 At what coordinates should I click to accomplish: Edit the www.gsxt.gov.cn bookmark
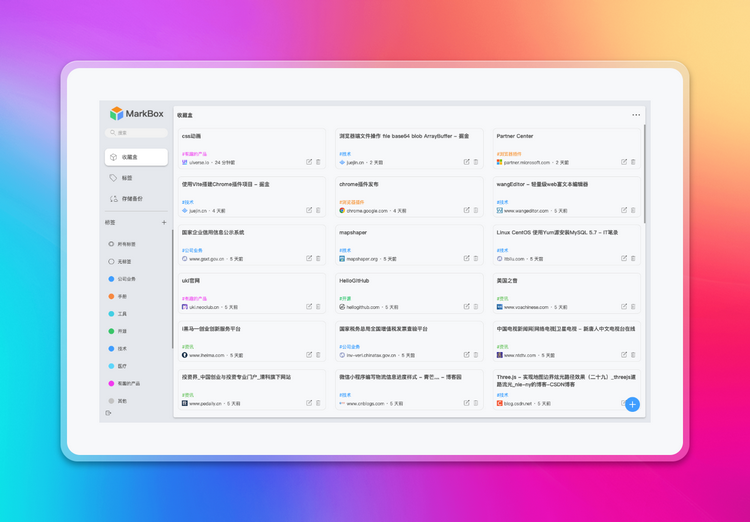click(309, 258)
